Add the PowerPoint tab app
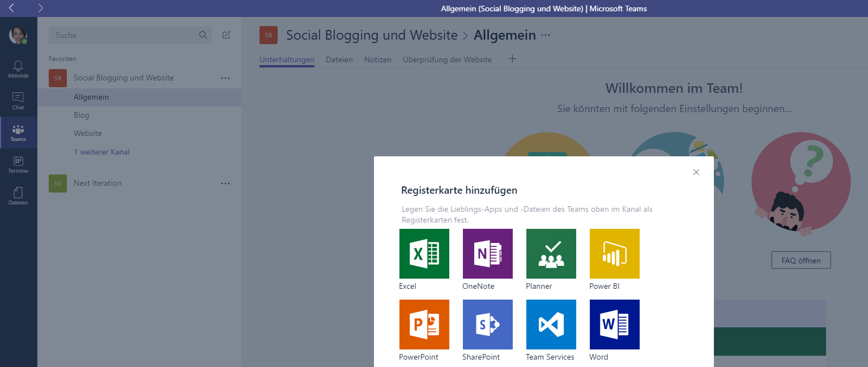 (x=424, y=325)
